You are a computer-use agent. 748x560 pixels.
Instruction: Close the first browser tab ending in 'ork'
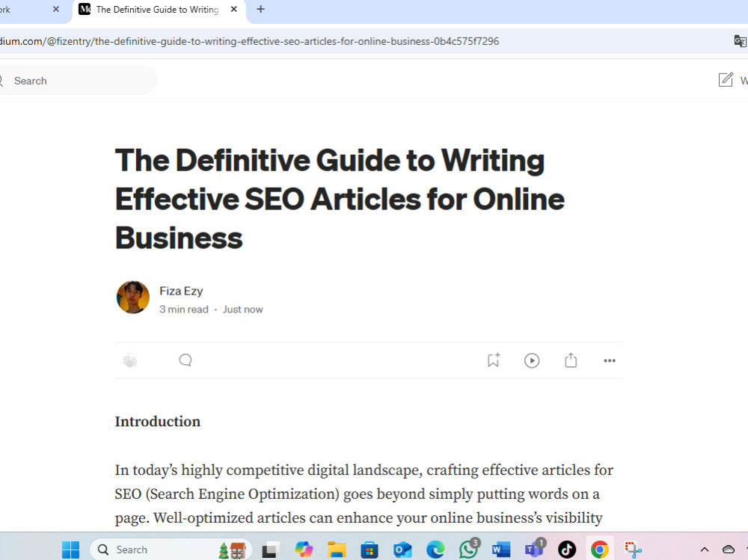click(56, 9)
